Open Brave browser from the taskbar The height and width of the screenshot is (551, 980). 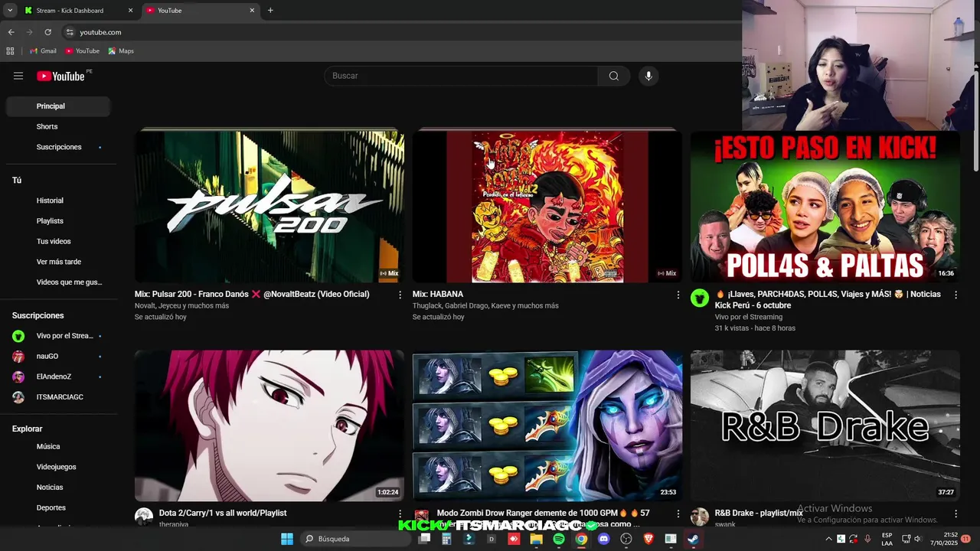point(648,539)
